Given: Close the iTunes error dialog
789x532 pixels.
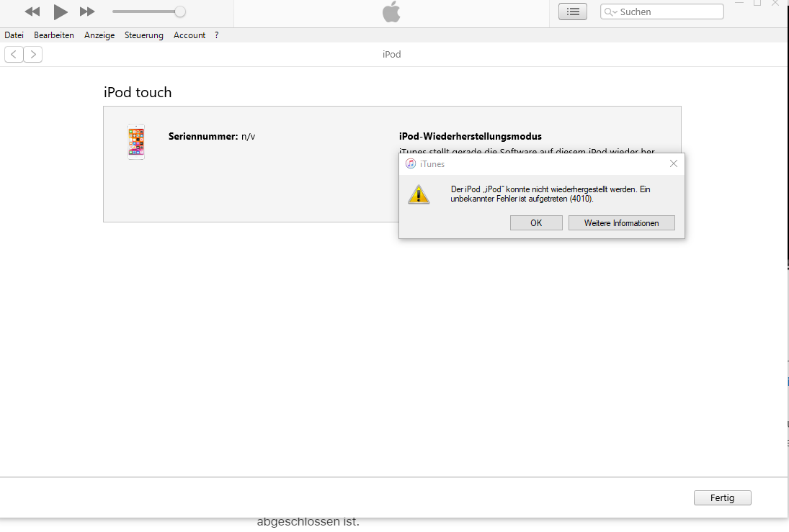Looking at the screenshot, I should click(x=674, y=164).
